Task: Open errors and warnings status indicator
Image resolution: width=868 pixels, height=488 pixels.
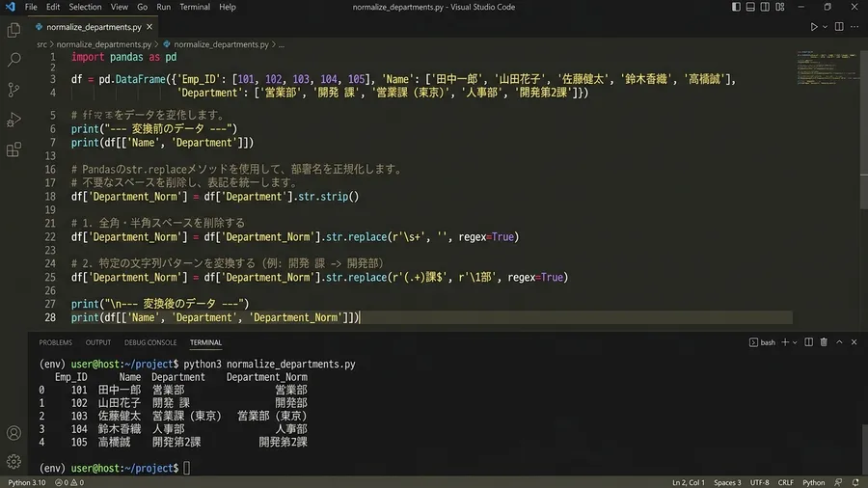Action: pos(69,482)
